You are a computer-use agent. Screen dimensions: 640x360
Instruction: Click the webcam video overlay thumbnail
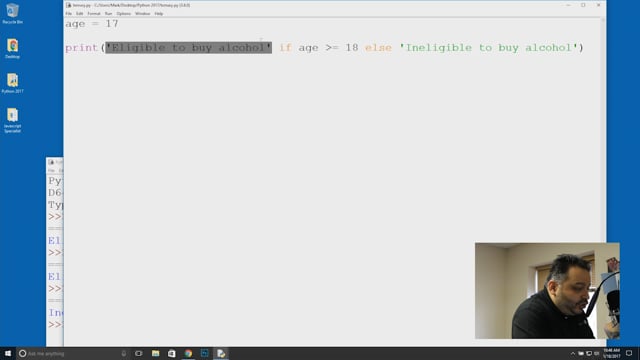point(547,291)
